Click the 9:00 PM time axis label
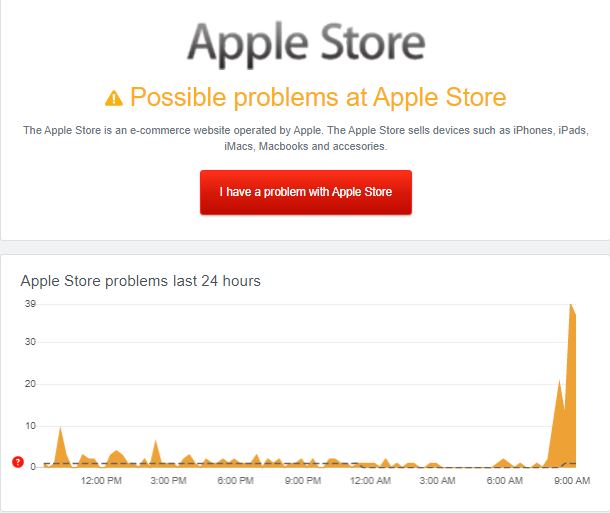The height and width of the screenshot is (513, 610). (302, 481)
